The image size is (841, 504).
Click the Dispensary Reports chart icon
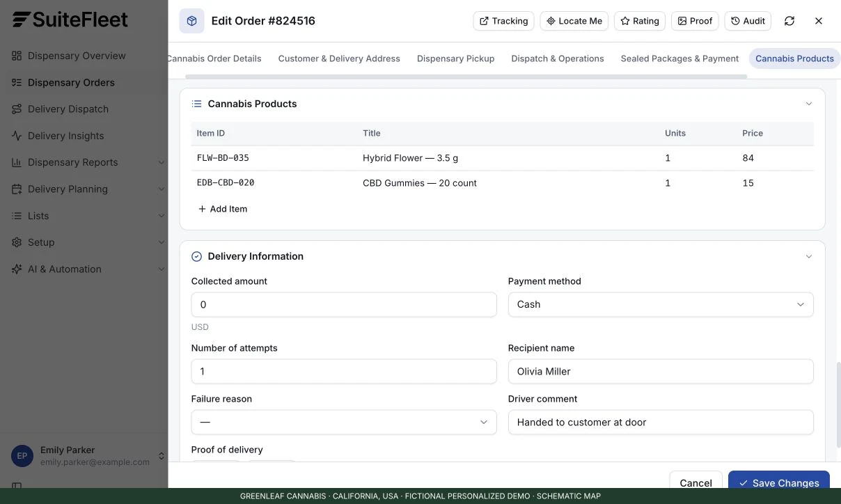pyautogui.click(x=17, y=162)
